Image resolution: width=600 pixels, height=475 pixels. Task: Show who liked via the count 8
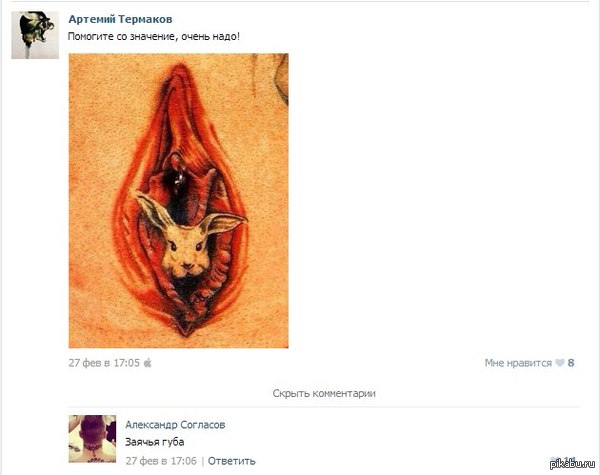point(571,362)
